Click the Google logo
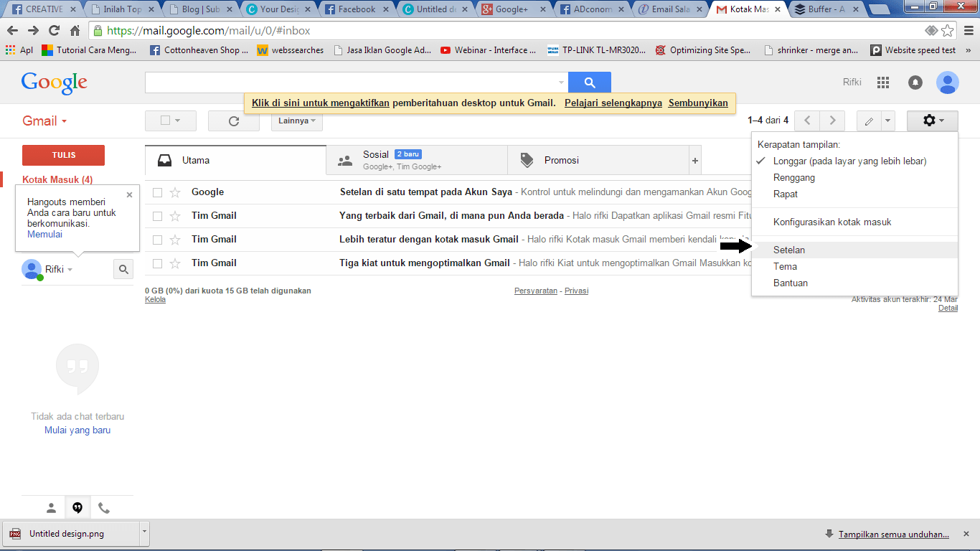This screenshot has height=551, width=980. 55,83
